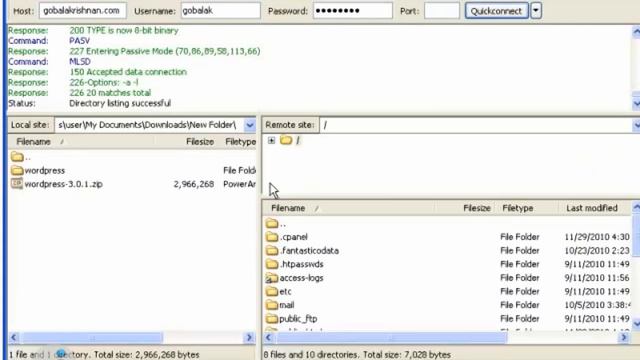
Task: Click 'Directory listing successful' status line
Action: (x=120, y=103)
